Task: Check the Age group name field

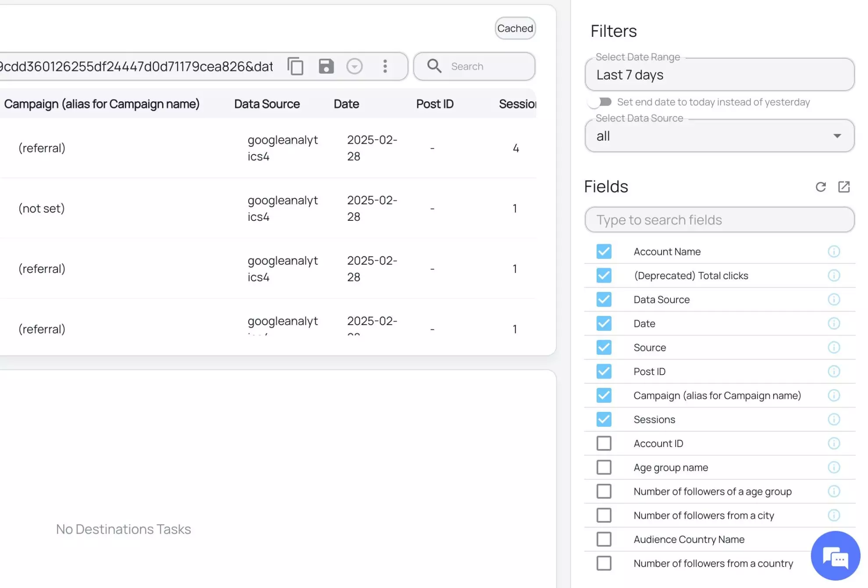Action: click(604, 468)
